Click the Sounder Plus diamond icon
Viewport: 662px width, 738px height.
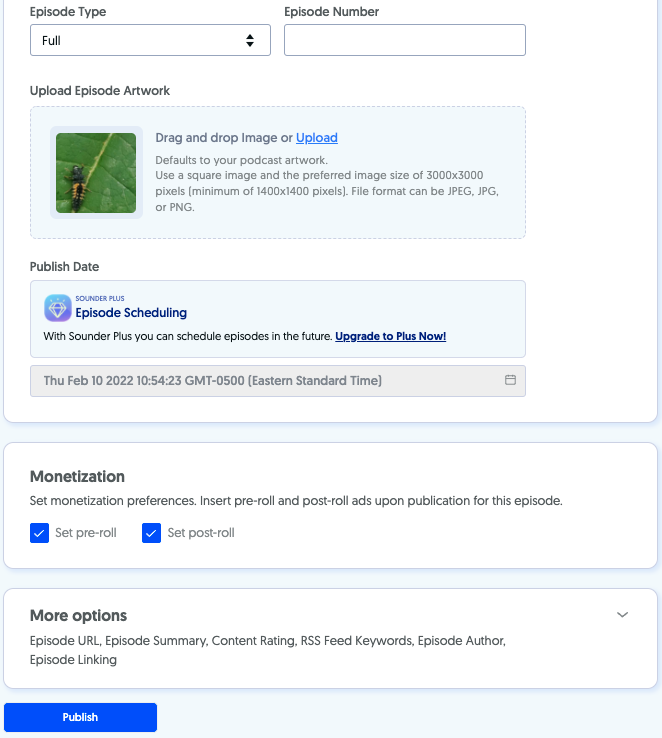tap(57, 308)
